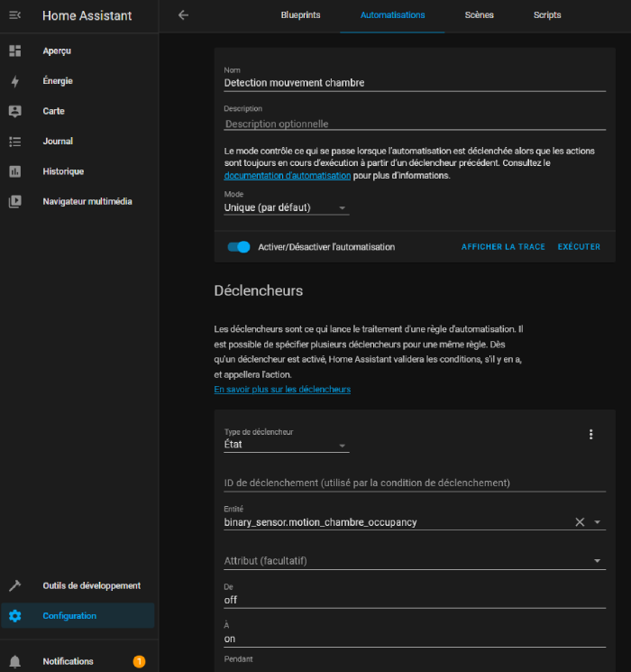Toggle Activer/Désactiver l'automatisation switch
The height and width of the screenshot is (672, 631).
tap(238, 247)
